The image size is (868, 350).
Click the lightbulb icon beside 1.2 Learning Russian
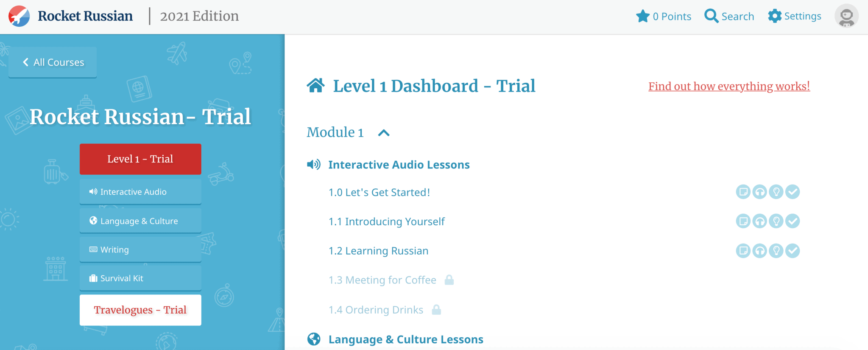pyautogui.click(x=777, y=250)
